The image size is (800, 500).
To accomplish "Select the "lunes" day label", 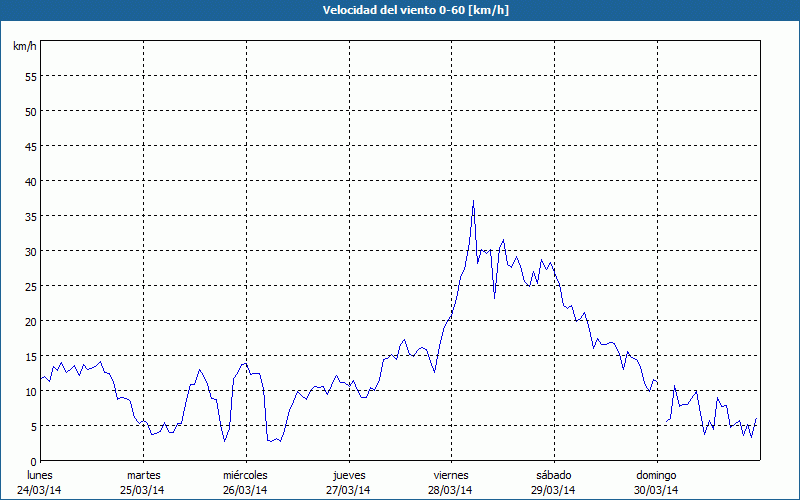I will click(39, 475).
